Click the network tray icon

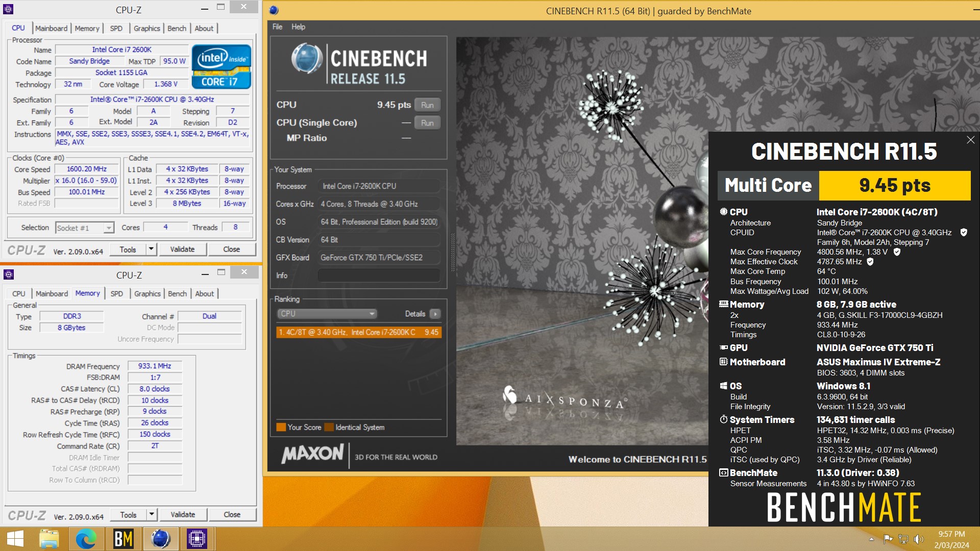(x=903, y=539)
